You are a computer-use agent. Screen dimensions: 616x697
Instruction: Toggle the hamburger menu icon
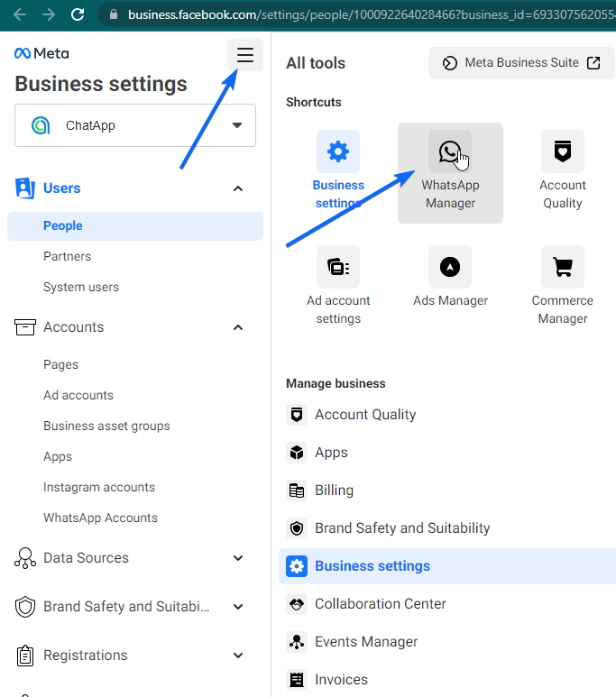[x=245, y=55]
